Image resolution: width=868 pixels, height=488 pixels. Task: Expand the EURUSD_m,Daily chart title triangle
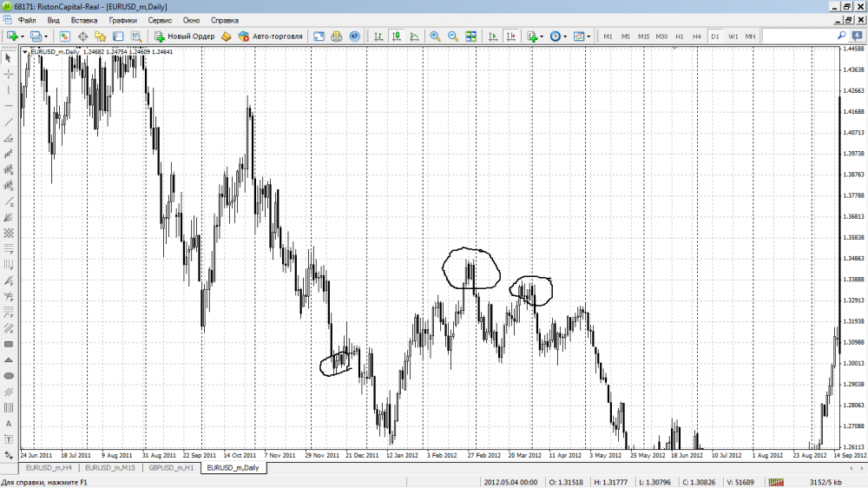tap(25, 52)
